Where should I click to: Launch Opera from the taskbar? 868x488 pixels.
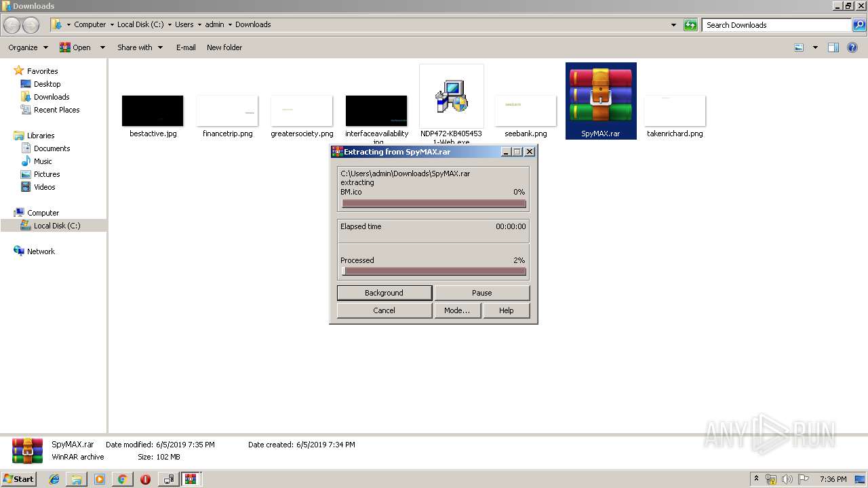click(145, 479)
